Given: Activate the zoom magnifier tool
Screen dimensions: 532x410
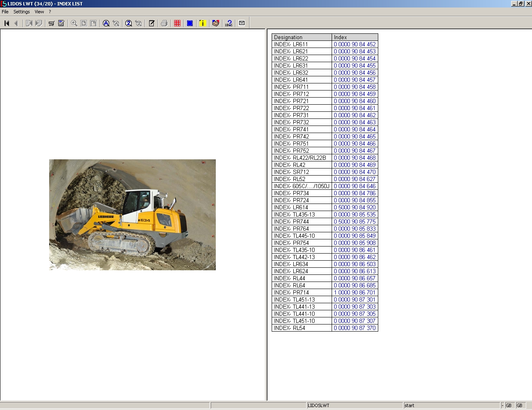Looking at the screenshot, I should (73, 23).
